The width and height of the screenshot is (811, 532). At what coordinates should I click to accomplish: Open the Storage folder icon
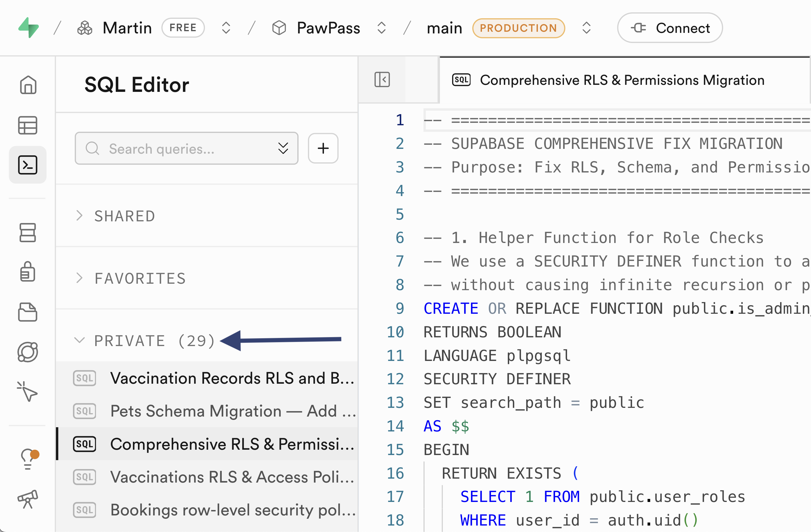[28, 313]
